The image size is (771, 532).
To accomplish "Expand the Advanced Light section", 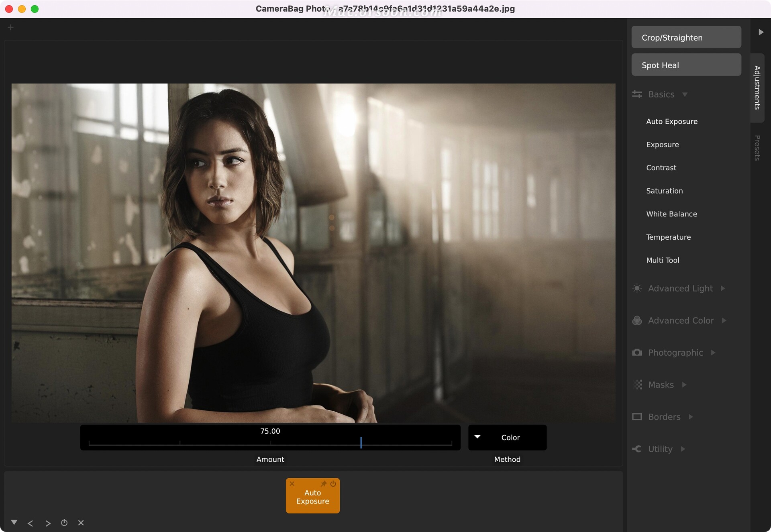I will coord(680,288).
